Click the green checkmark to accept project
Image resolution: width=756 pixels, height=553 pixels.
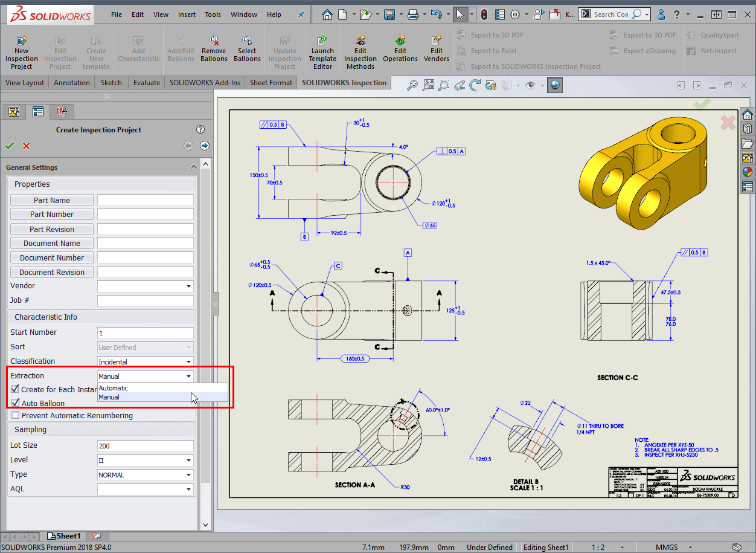[10, 146]
